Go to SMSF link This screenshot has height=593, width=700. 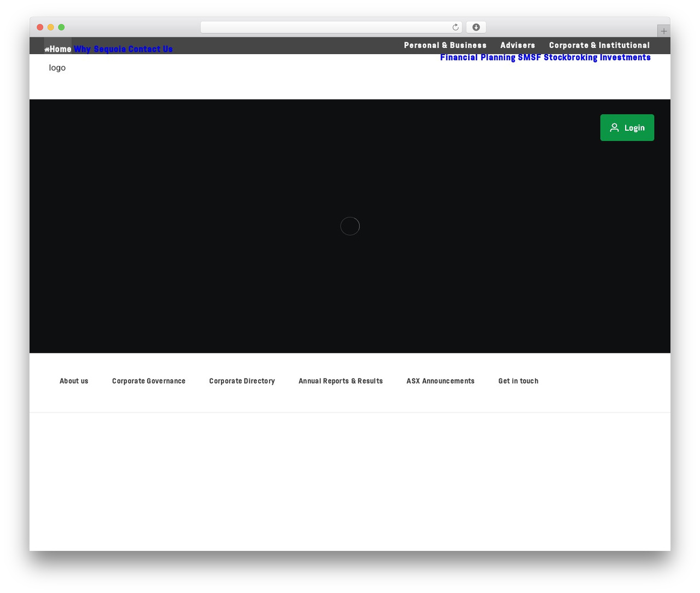pyautogui.click(x=529, y=57)
